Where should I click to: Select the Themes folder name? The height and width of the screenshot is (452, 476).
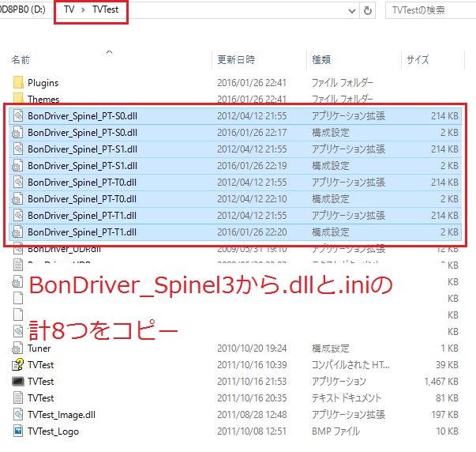tap(43, 99)
